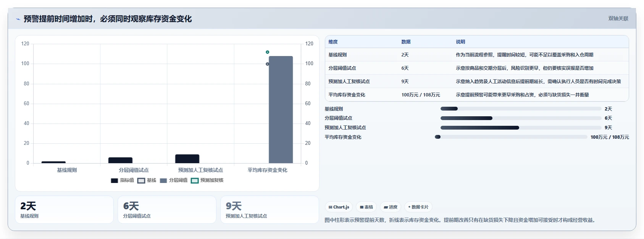Viewport: 644px width, 239px height.
Task: Click the green data point above the tall bar
Action: 268,52
